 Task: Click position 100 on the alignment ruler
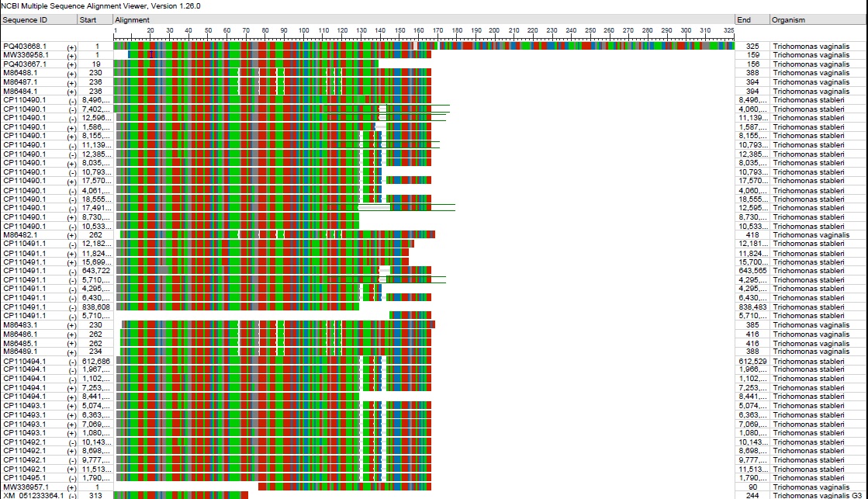[x=303, y=31]
